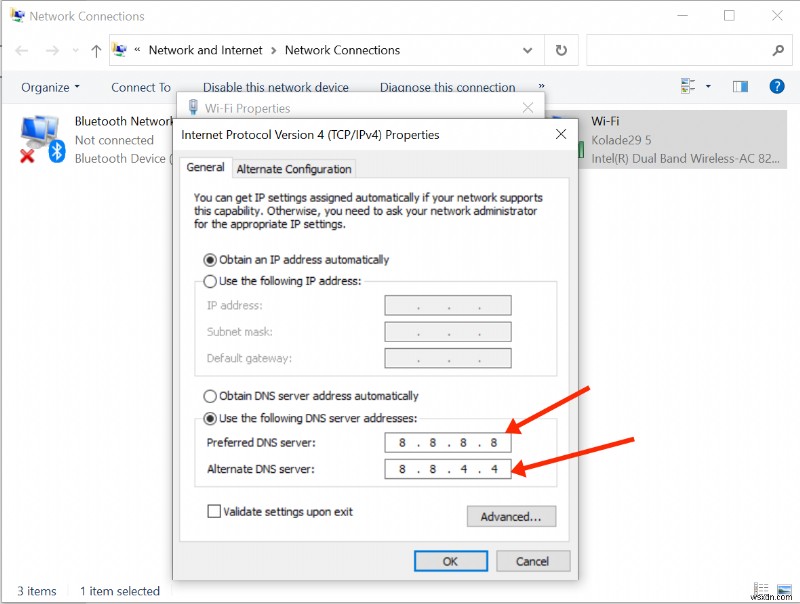Change the view with the tiles icon

point(686,86)
